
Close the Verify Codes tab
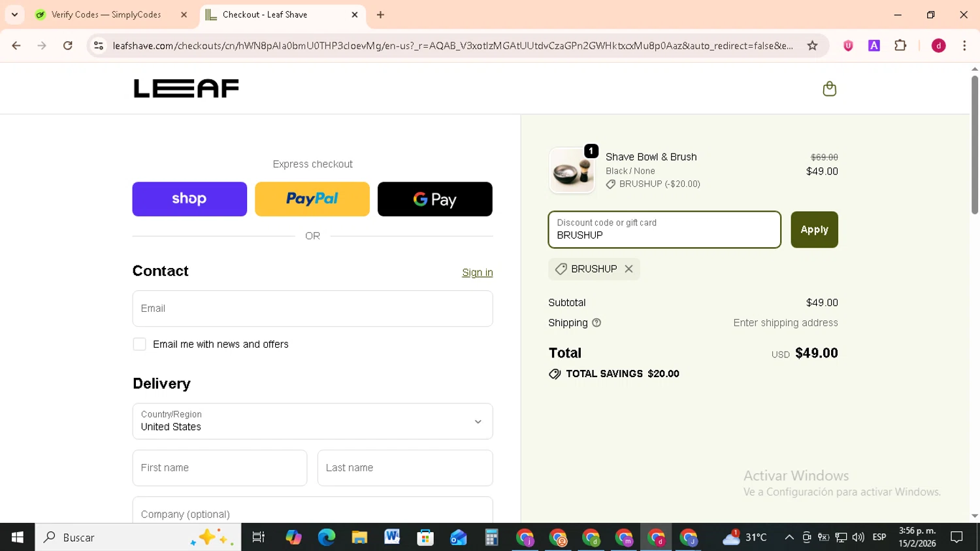pyautogui.click(x=184, y=14)
